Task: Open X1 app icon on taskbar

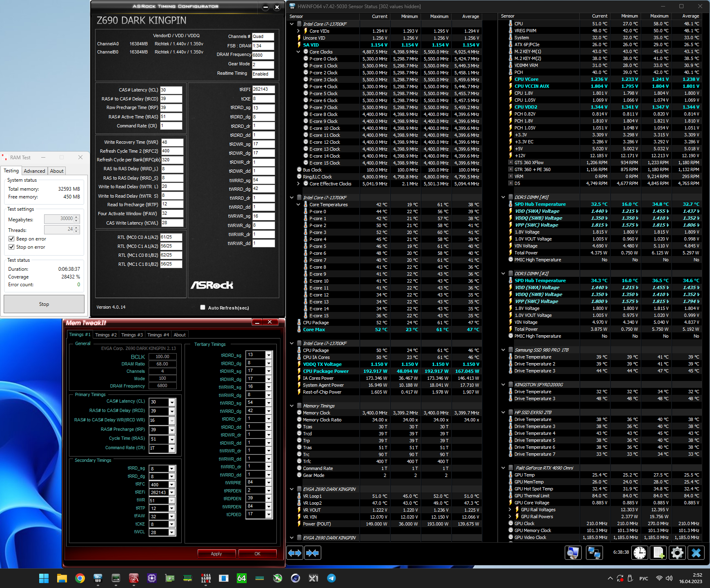Action: pyautogui.click(x=314, y=578)
